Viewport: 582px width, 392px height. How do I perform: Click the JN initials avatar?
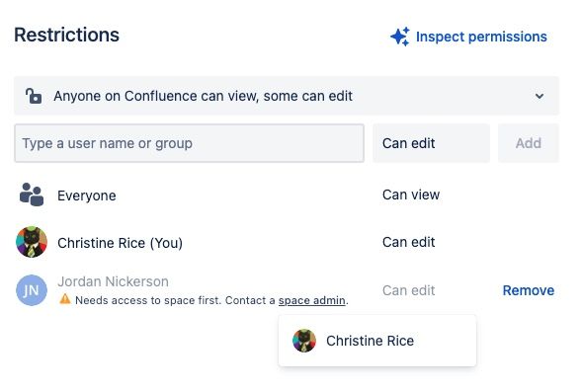coord(32,290)
